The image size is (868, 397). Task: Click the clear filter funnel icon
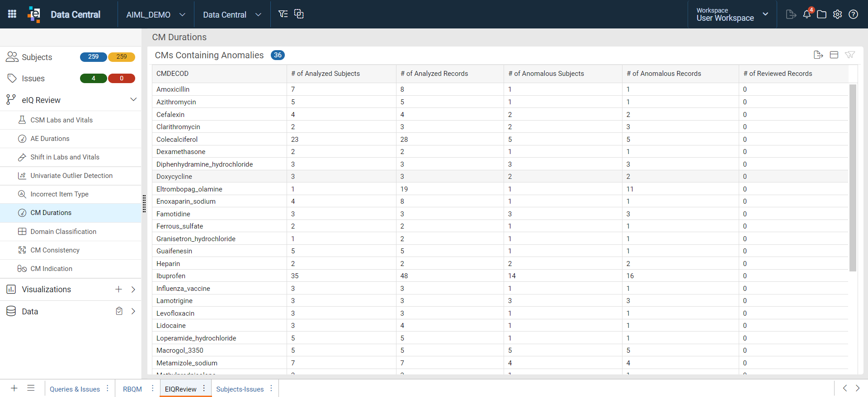pyautogui.click(x=850, y=55)
